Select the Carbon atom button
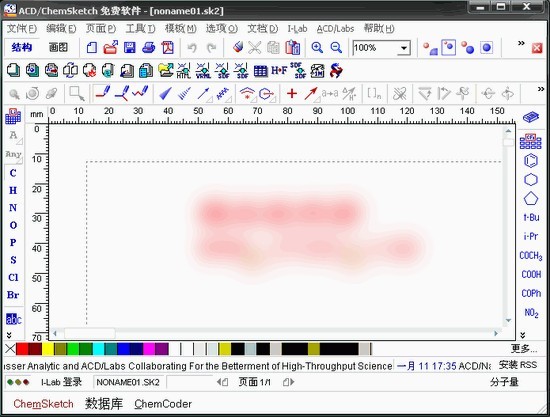 13,173
